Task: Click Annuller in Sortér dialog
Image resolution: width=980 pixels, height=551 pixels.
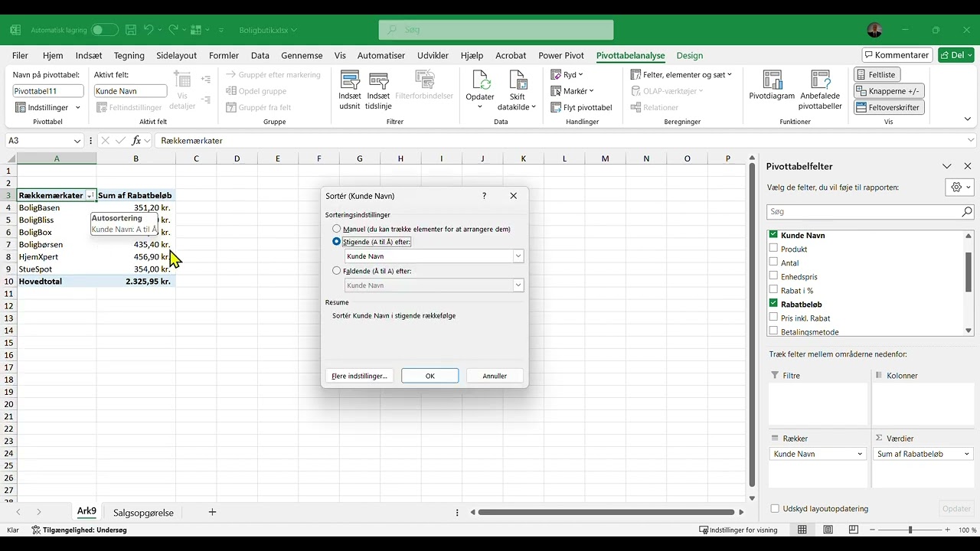Action: click(495, 376)
